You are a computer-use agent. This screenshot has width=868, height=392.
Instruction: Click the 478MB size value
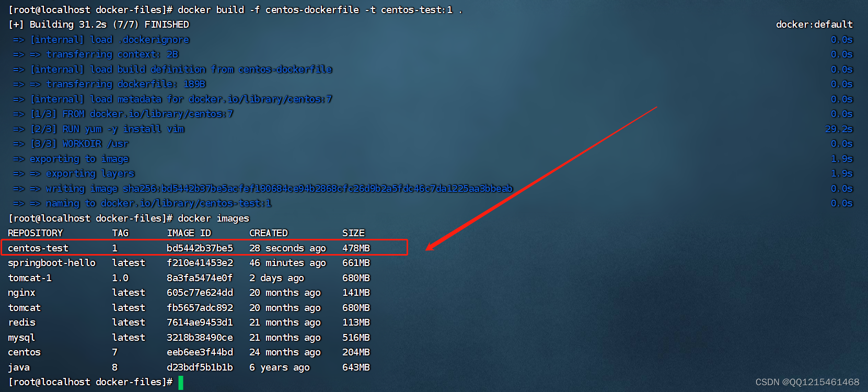coord(356,248)
